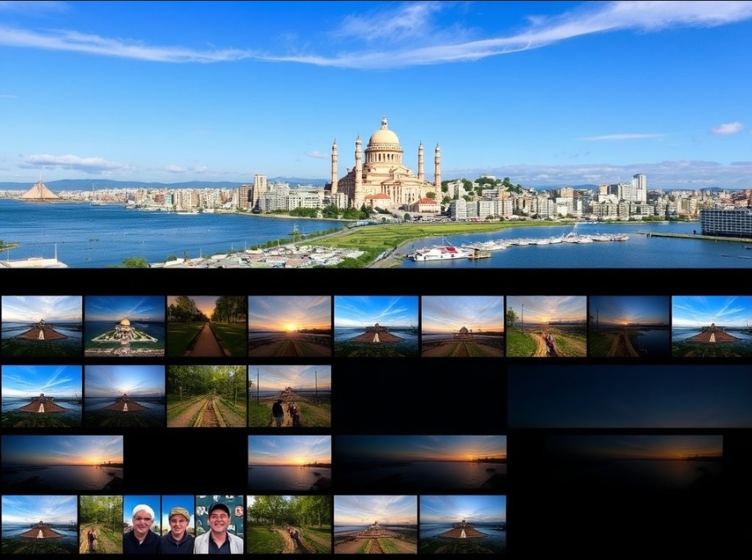Open portrait of smiling man in black cap
The width and height of the screenshot is (752, 560).
219,524
